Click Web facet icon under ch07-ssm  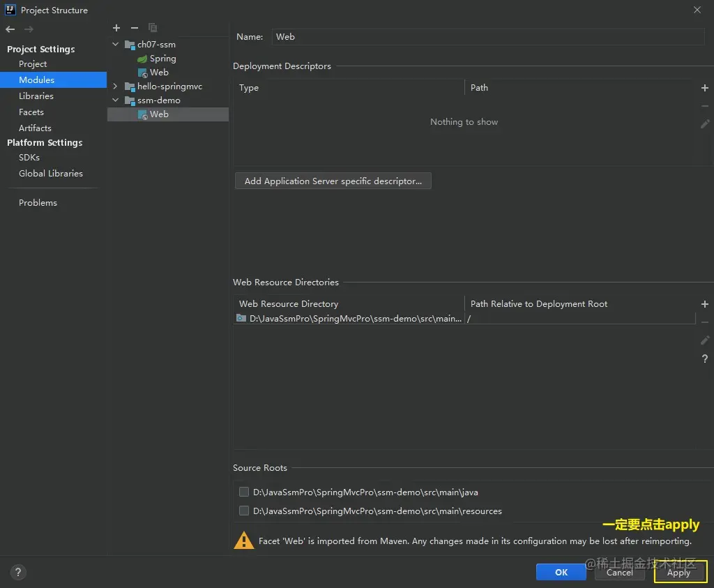click(x=142, y=73)
